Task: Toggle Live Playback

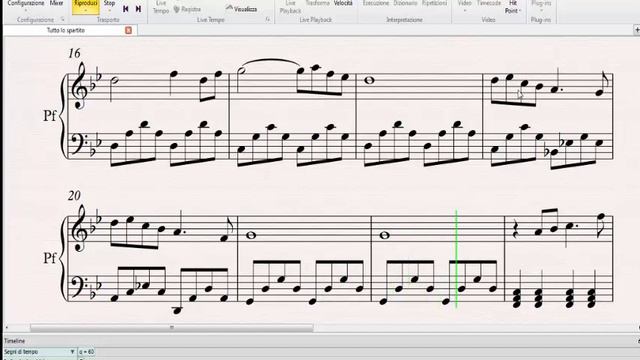Action: (x=290, y=7)
